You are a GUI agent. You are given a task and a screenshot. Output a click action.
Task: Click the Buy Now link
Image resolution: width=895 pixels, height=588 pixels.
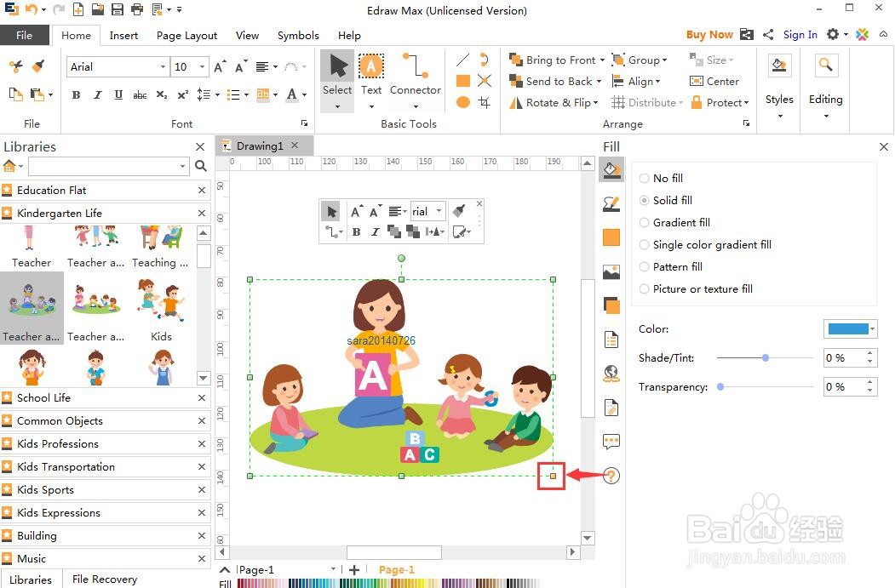(x=709, y=35)
